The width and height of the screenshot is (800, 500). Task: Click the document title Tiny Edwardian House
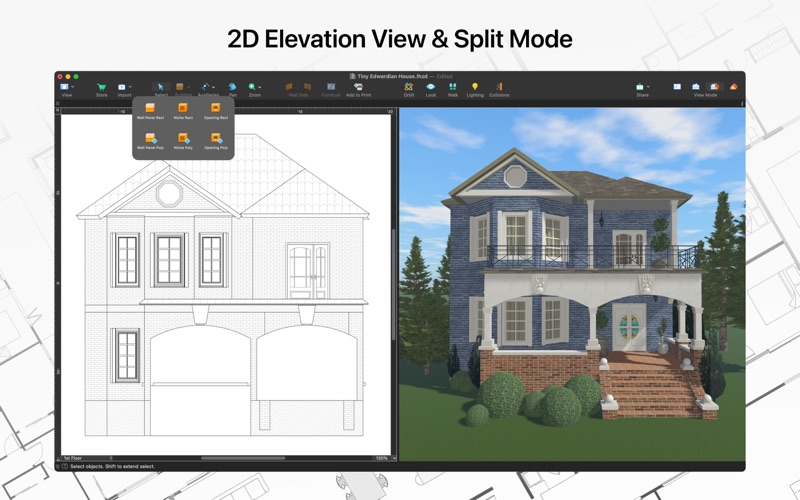point(392,76)
